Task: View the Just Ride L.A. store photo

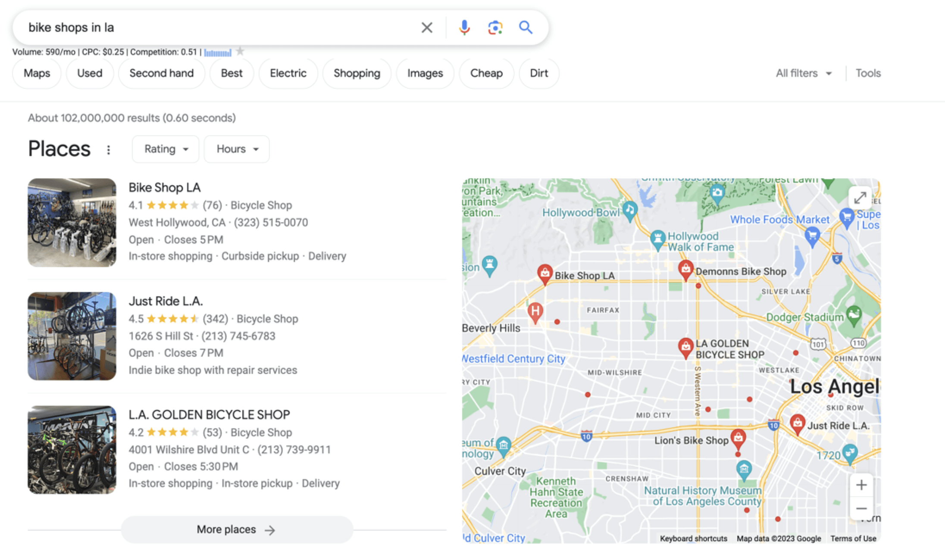Action: 72,336
